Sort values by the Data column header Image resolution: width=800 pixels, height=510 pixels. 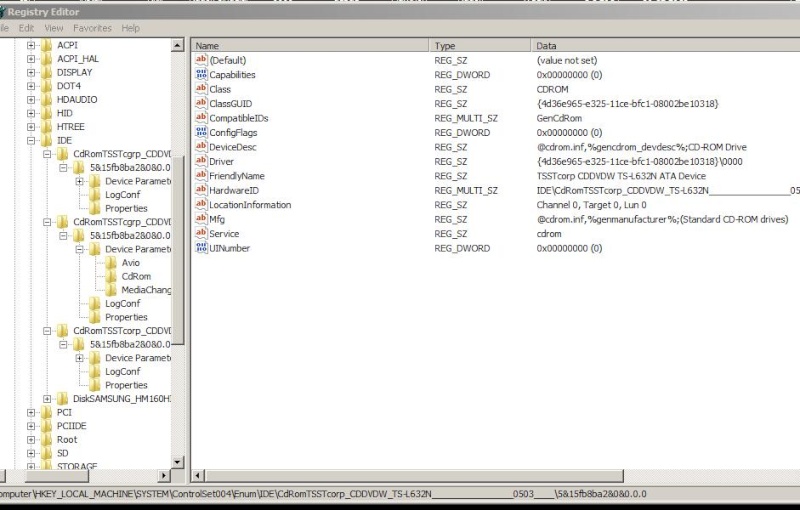tap(665, 45)
